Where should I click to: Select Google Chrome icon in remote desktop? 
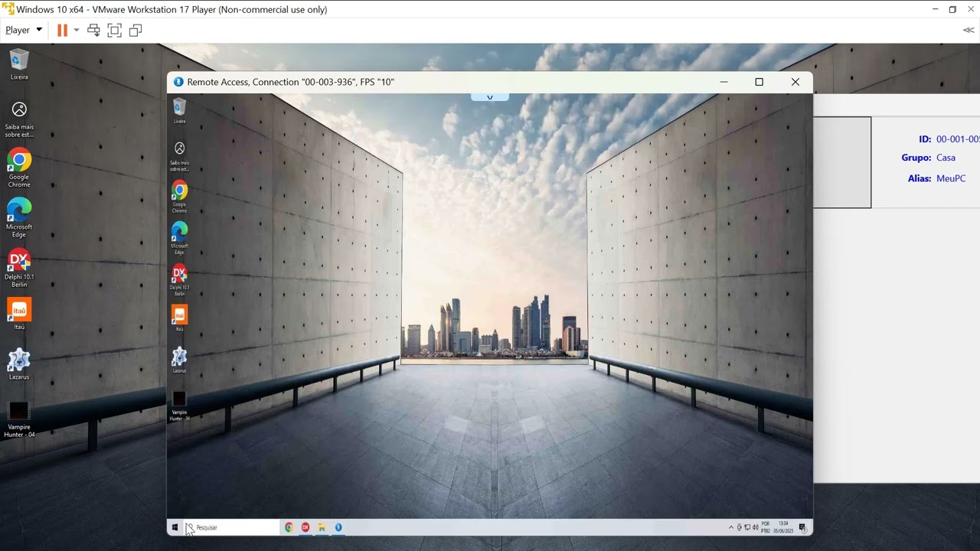(x=179, y=196)
